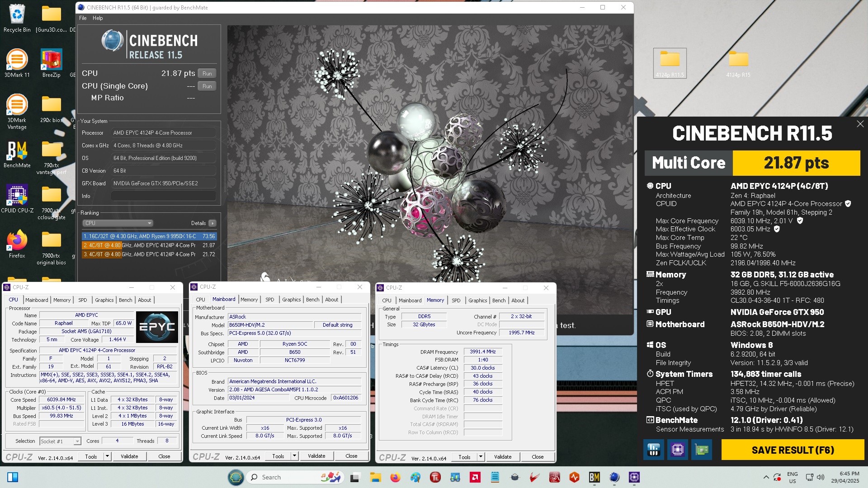The image size is (868, 488).
Task: Click Validate in the left CPU-Z window
Action: 129,457
